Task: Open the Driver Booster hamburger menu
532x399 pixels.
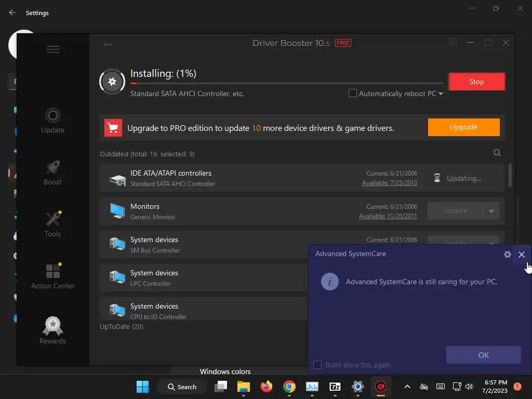Action: [53, 49]
